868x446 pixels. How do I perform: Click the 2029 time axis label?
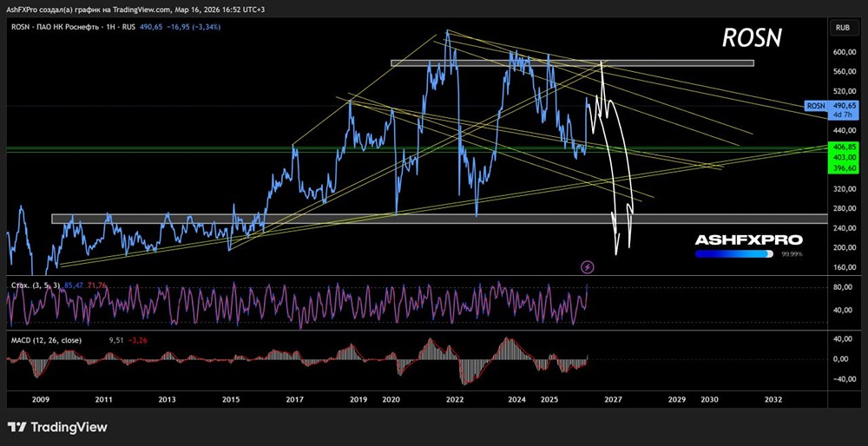pyautogui.click(x=676, y=399)
